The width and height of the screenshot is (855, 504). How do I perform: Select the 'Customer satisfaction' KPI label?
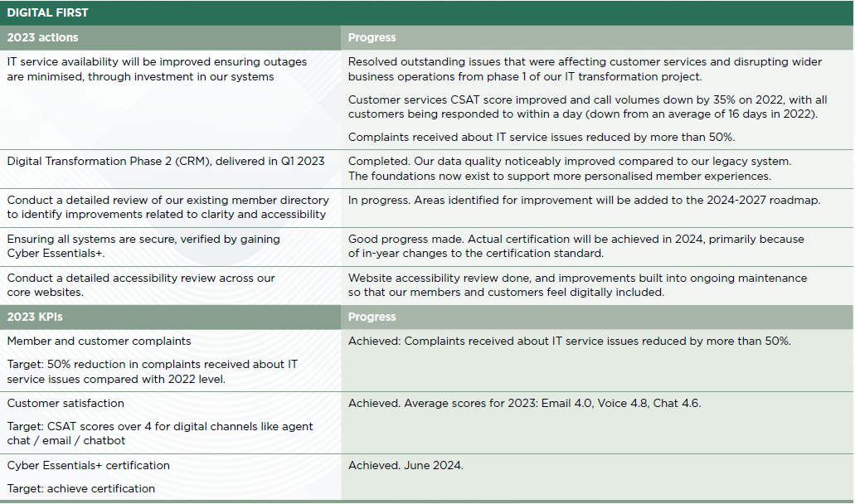[x=66, y=403]
